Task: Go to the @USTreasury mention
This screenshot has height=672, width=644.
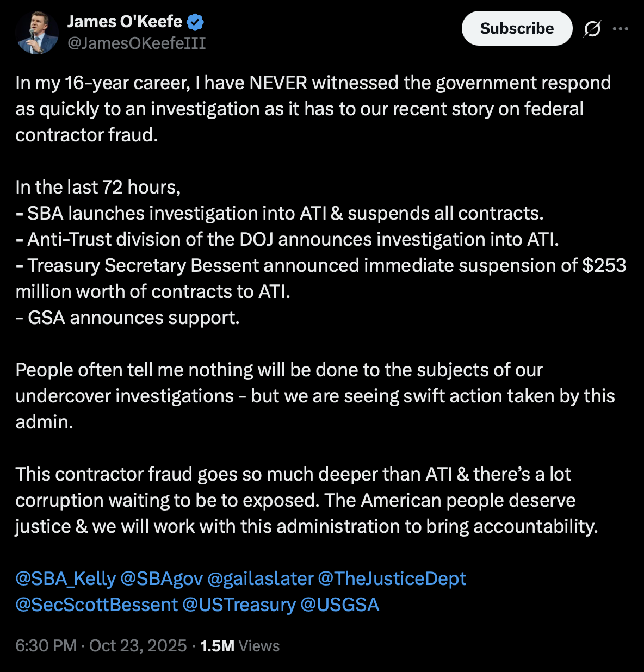Action: point(239,605)
